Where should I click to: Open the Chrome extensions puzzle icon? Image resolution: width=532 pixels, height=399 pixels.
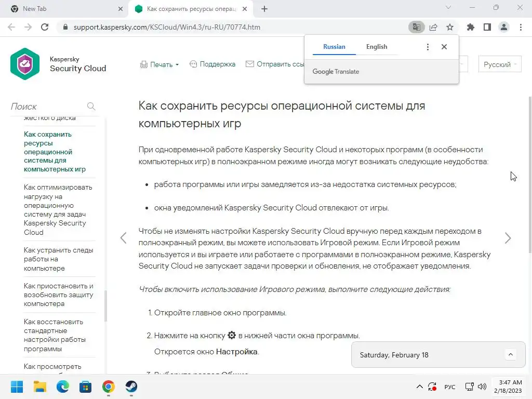[471, 27]
